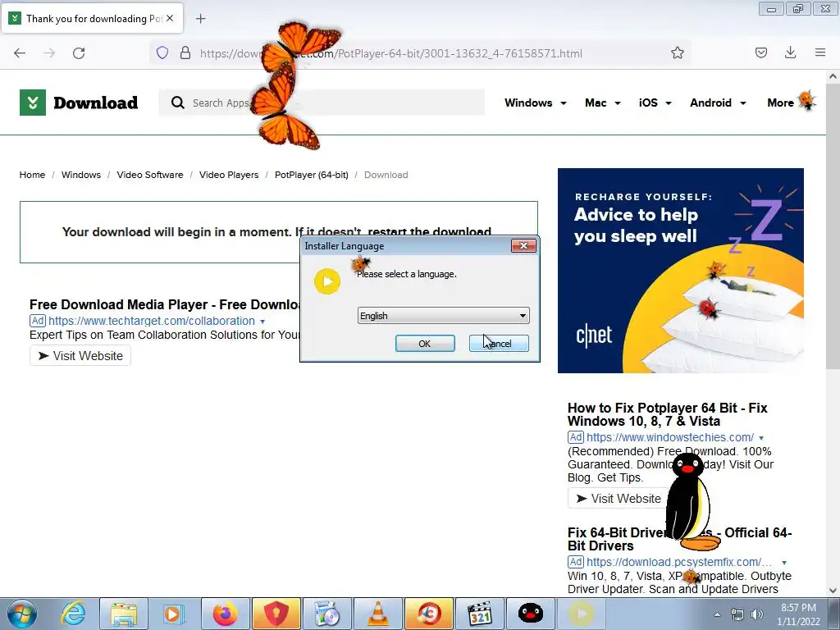Close the 'Thank you for downloading' tab
The width and height of the screenshot is (840, 630).
click(x=170, y=18)
